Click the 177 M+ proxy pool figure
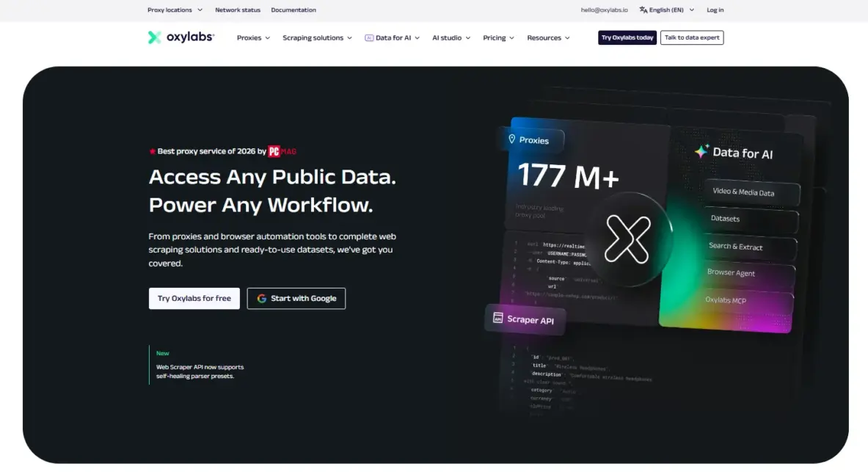The image size is (868, 472). pyautogui.click(x=568, y=175)
